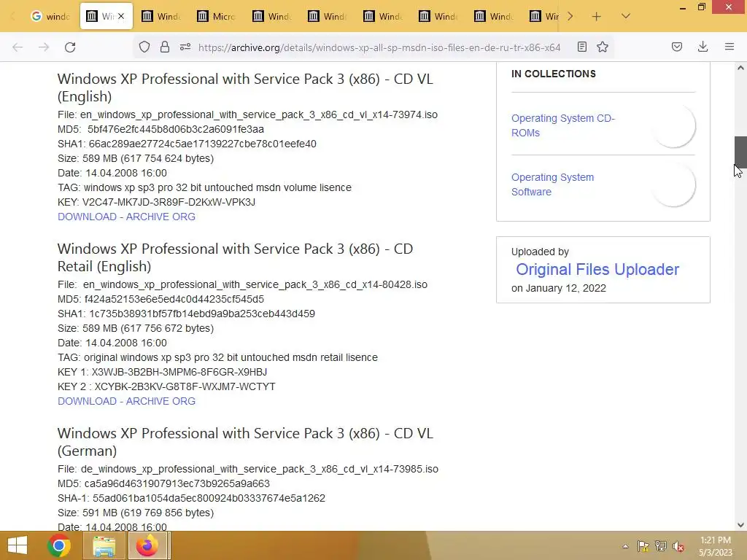The height and width of the screenshot is (560, 747).
Task: Click the page scrollbar thumb
Action: point(740,152)
